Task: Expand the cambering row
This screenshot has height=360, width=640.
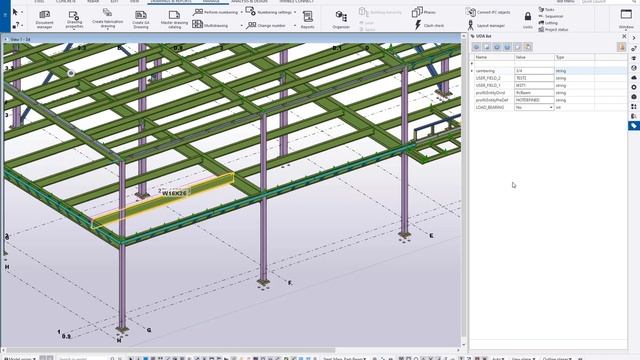Action: (x=472, y=71)
